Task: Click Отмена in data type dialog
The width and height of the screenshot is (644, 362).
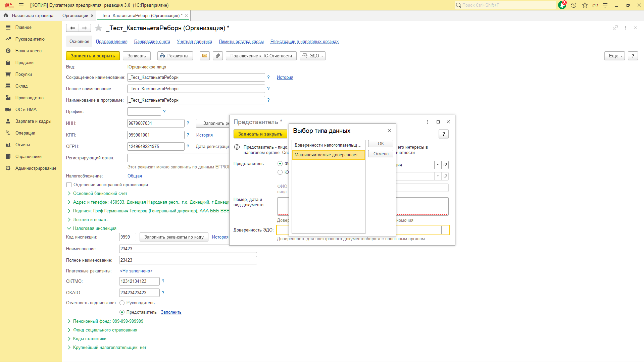Action: pyautogui.click(x=381, y=154)
